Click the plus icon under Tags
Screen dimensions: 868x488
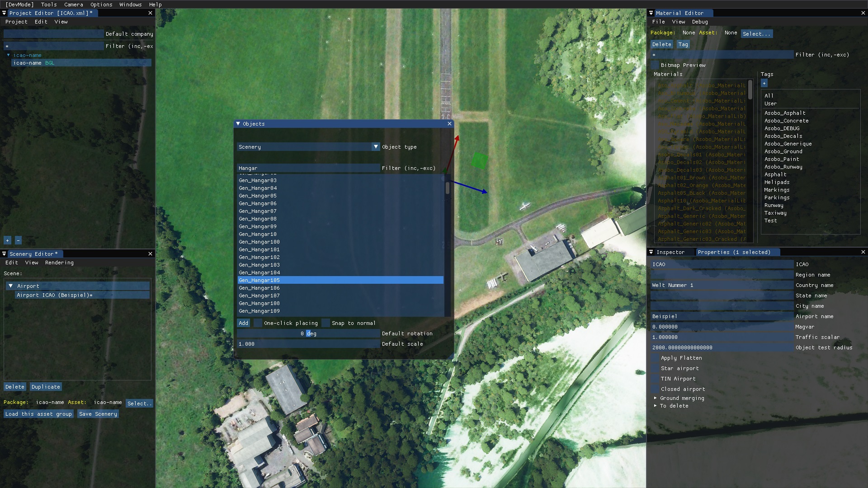pyautogui.click(x=764, y=83)
